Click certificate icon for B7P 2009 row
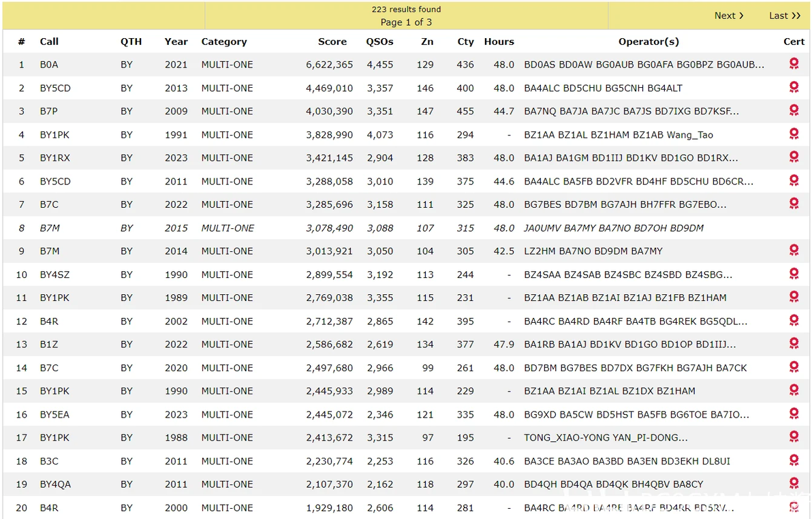 pyautogui.click(x=794, y=110)
